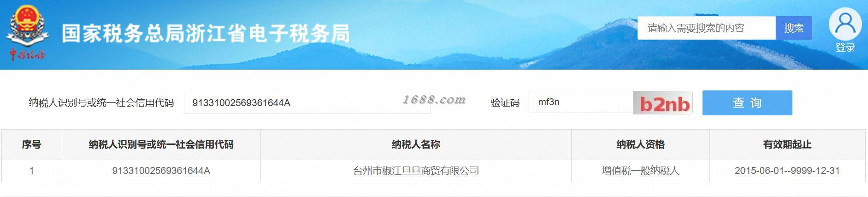
Task: Click the taxpayer ID input field
Action: click(307, 103)
